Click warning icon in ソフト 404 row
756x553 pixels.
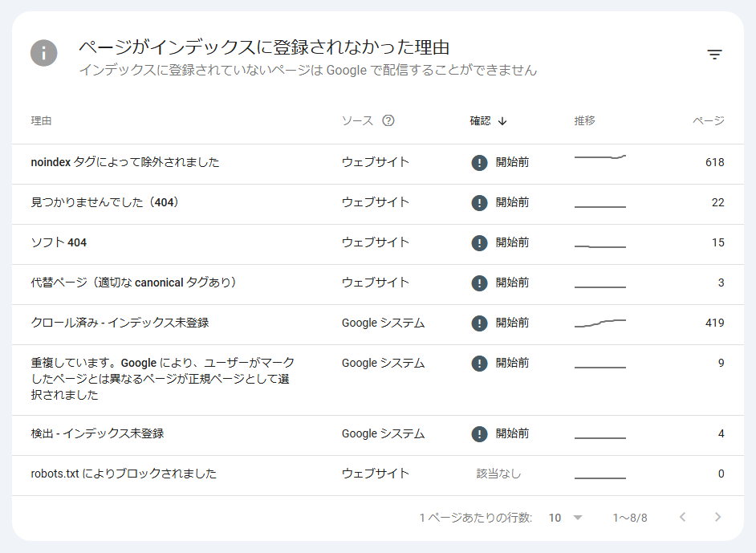[479, 242]
